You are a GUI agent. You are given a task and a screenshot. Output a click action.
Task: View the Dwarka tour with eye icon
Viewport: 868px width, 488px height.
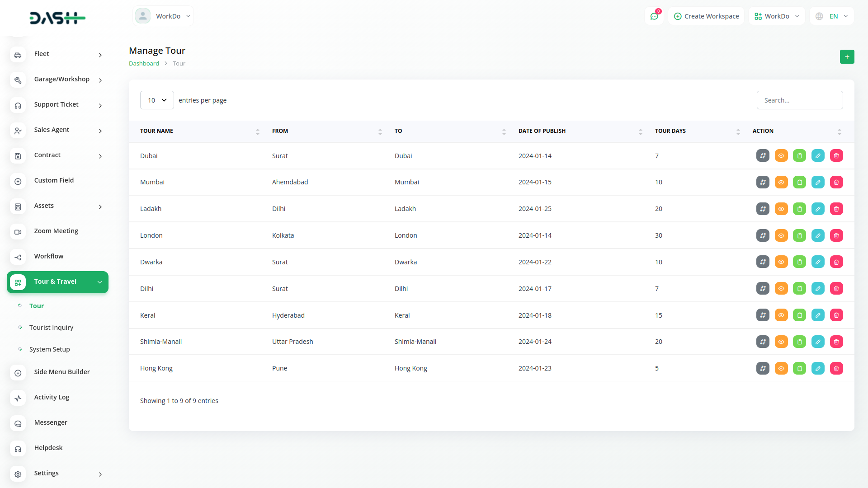point(781,262)
